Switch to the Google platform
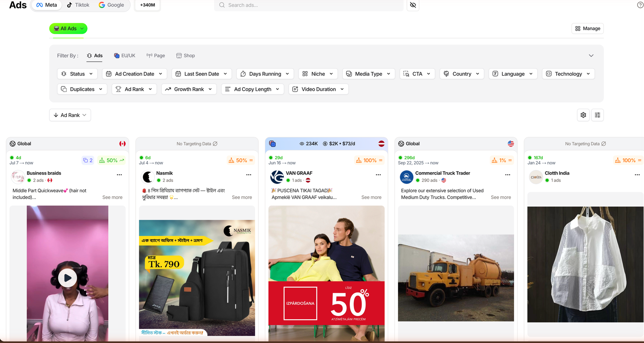The width and height of the screenshot is (644, 343). [x=111, y=5]
